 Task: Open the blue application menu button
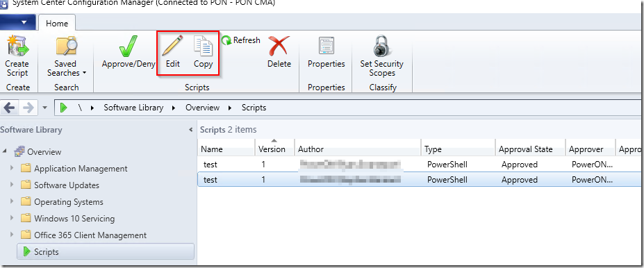point(18,22)
